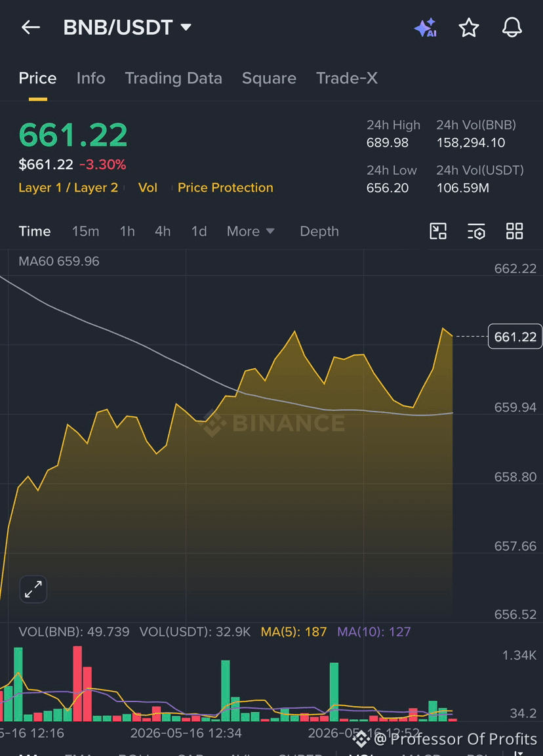
Task: Select the 4h chart interval
Action: click(163, 232)
